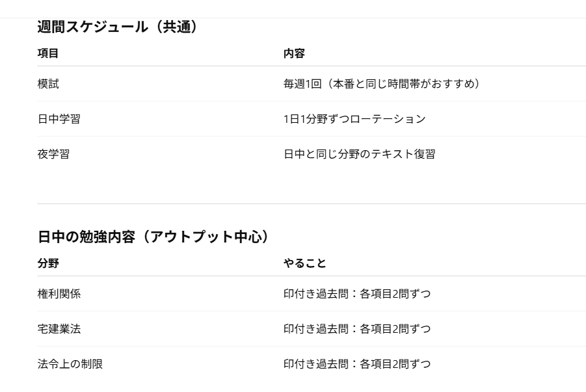Select the 法令上の制限 row label
This screenshot has height=392, width=586.
point(70,364)
